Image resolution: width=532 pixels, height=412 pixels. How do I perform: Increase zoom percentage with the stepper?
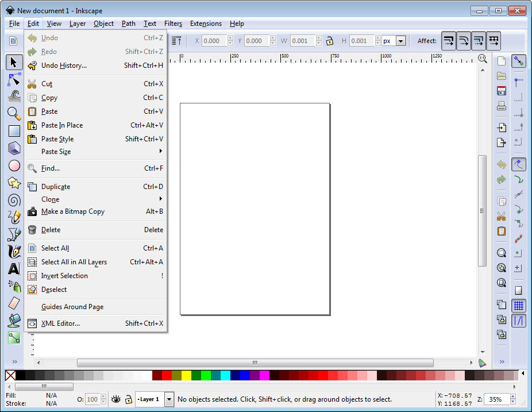(x=513, y=396)
